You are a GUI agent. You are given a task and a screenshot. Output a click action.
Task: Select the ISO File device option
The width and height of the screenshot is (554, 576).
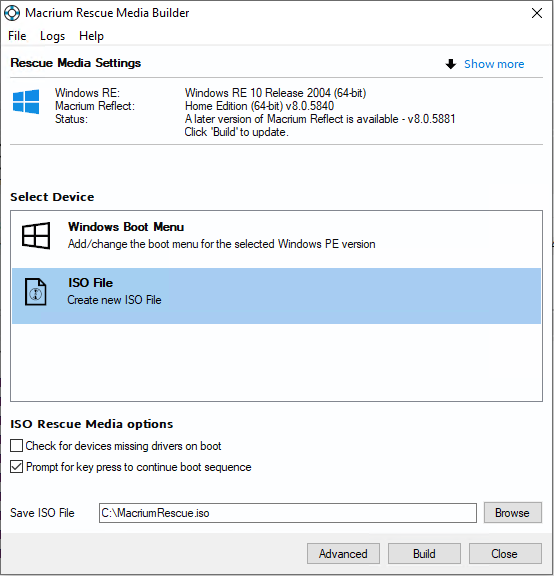click(x=276, y=296)
